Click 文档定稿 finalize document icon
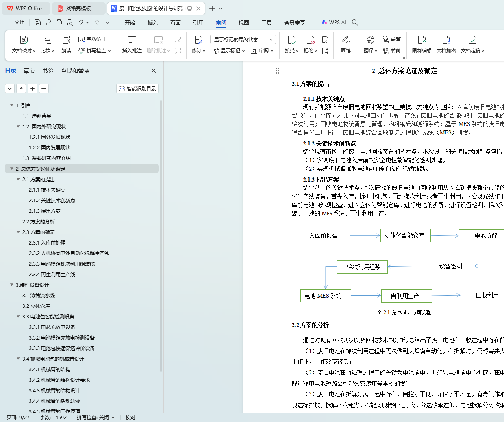 pyautogui.click(x=472, y=40)
